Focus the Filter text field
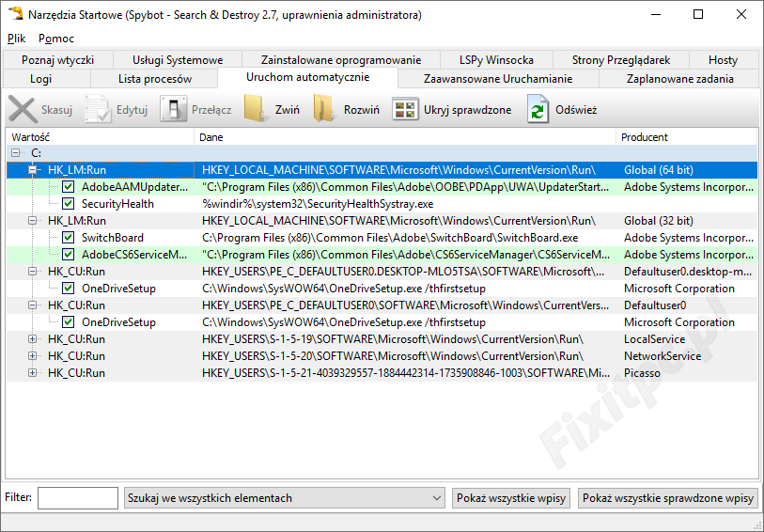Viewport: 764px width, 532px height. click(78, 498)
